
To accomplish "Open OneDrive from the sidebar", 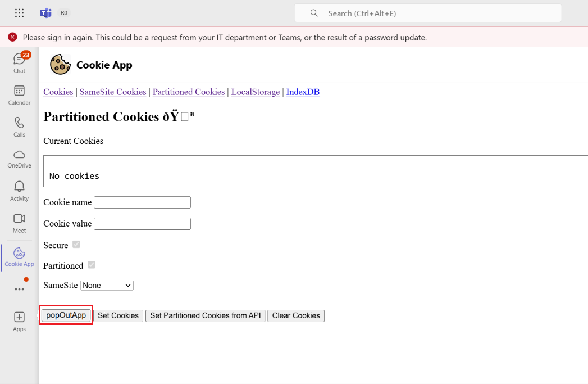I will tap(19, 158).
